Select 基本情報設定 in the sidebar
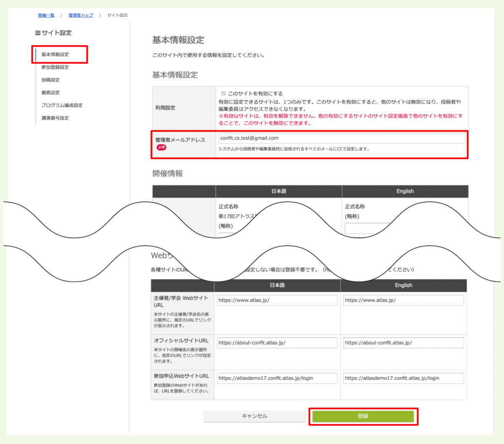This screenshot has width=504, height=444. (x=55, y=54)
